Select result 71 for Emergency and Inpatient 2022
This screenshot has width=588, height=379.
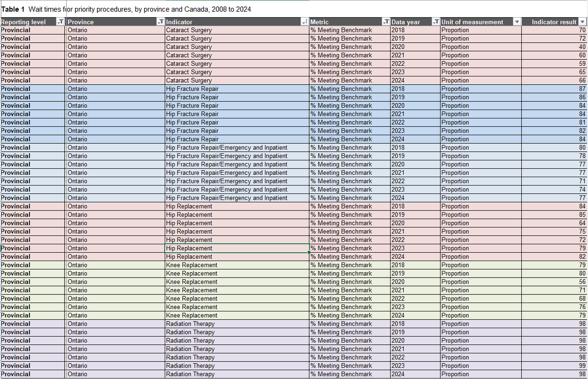click(x=554, y=181)
